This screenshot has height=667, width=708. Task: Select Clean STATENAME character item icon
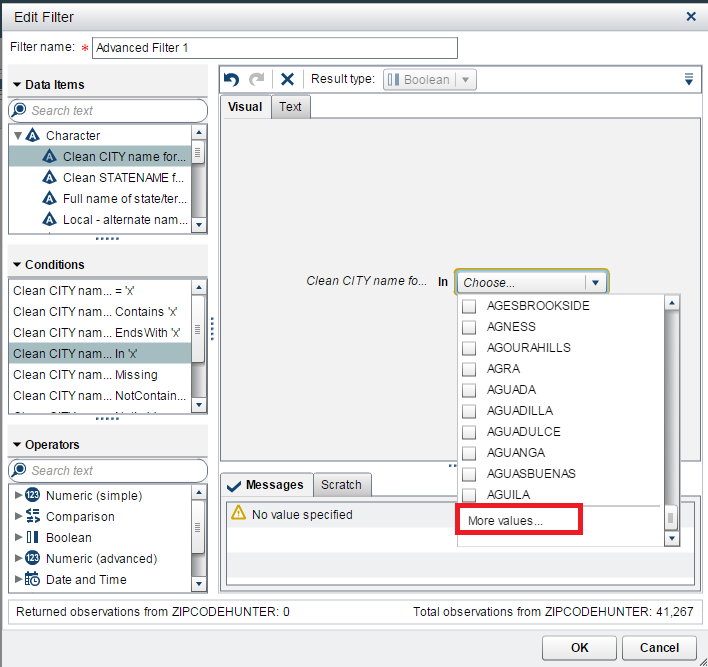(50, 177)
